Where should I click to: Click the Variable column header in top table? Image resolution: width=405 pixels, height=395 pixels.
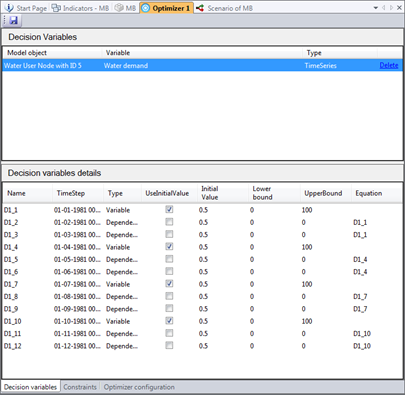click(x=202, y=53)
